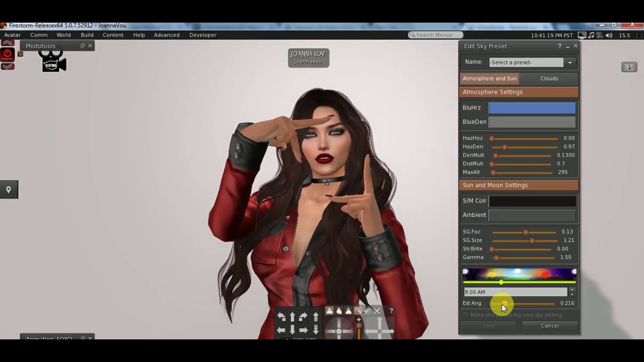
Task: Click the Phototools camera logo icon
Action: [x=53, y=61]
